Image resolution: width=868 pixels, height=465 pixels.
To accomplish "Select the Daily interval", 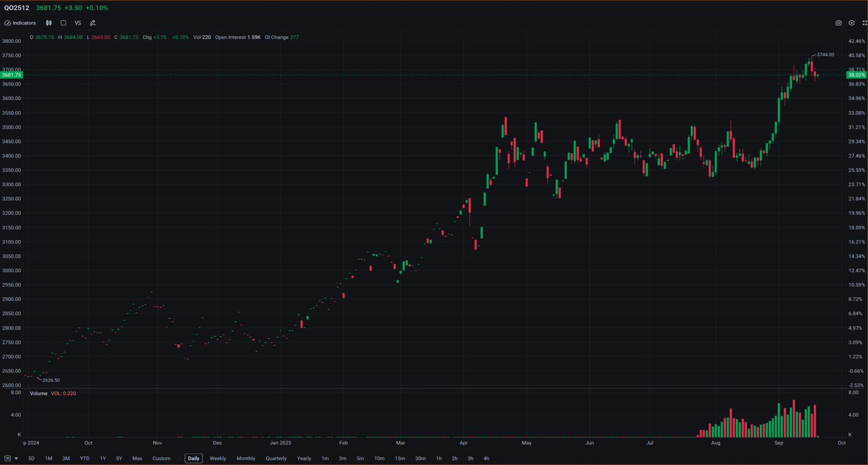I will pyautogui.click(x=194, y=459).
